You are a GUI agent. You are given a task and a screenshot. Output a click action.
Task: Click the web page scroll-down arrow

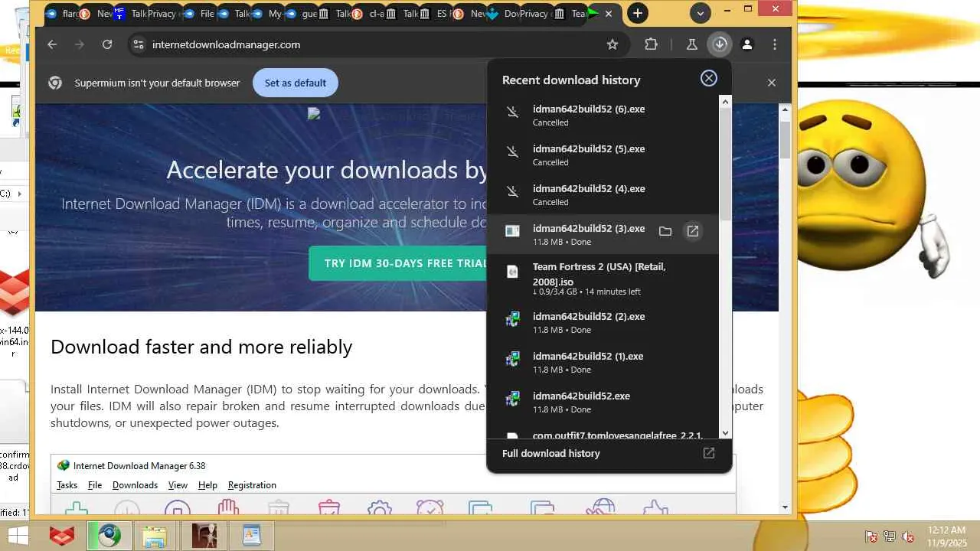tap(785, 507)
